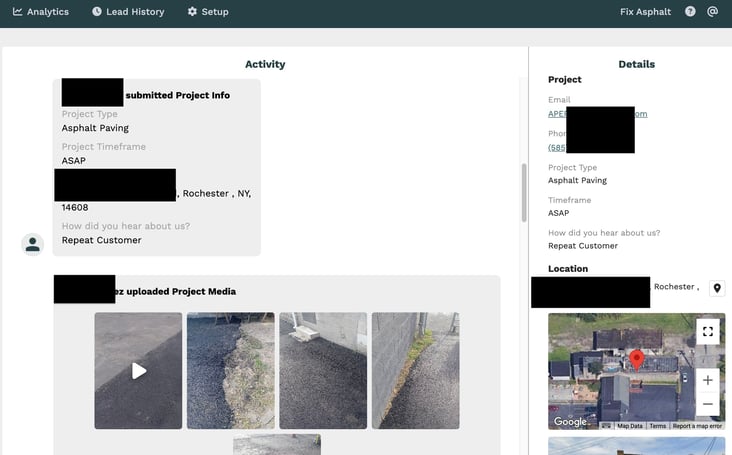This screenshot has height=455, width=732.
Task: Click the help question mark icon
Action: coord(690,12)
